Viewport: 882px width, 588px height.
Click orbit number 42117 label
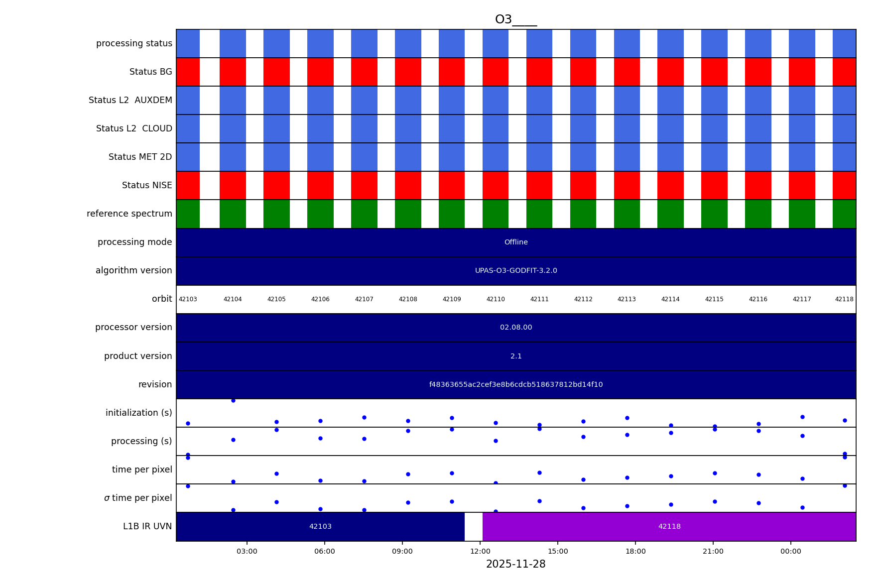point(802,300)
